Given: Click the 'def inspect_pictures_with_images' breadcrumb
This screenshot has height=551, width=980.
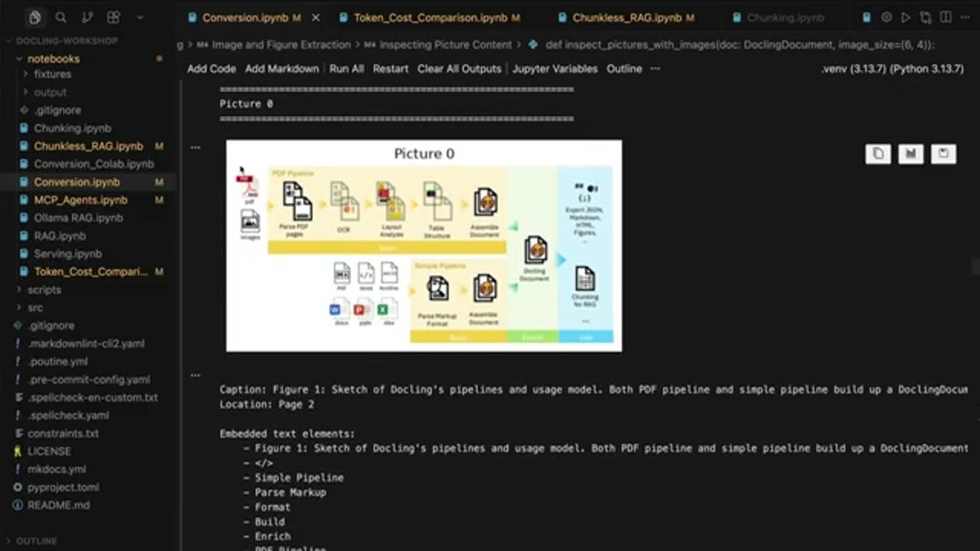Looking at the screenshot, I should click(x=740, y=44).
